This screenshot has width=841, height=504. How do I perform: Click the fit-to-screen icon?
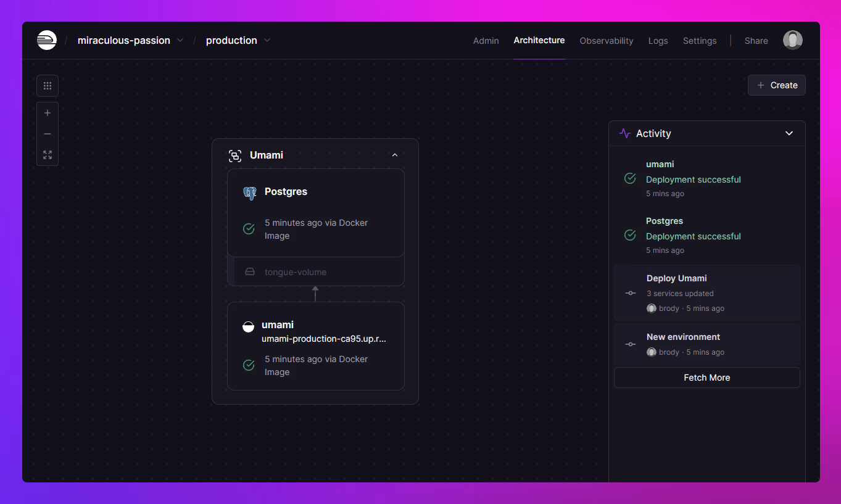pyautogui.click(x=48, y=155)
